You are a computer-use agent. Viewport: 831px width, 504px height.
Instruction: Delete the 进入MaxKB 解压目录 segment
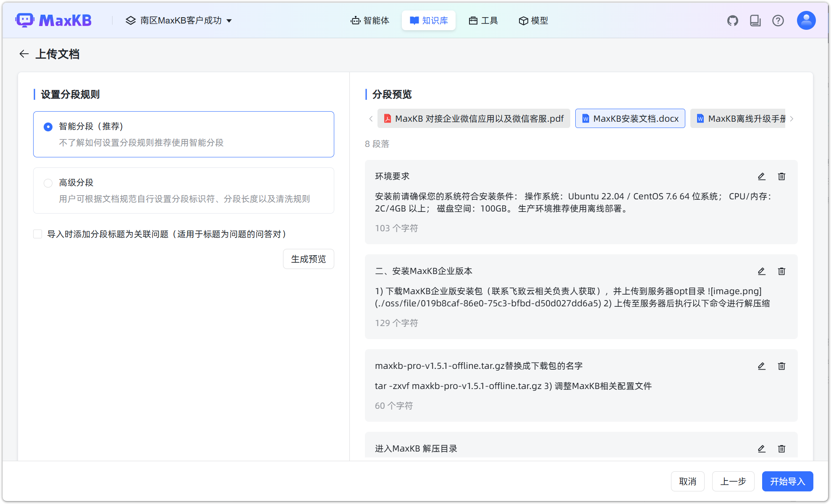click(x=781, y=449)
